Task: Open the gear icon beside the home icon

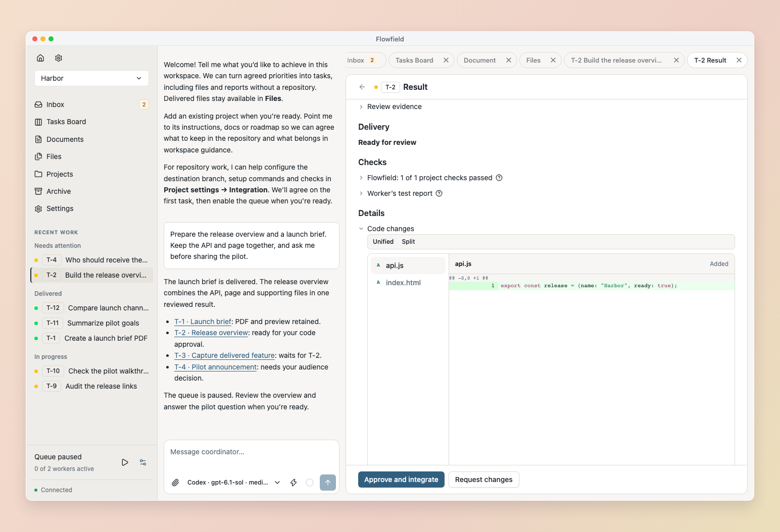Action: 59,58
